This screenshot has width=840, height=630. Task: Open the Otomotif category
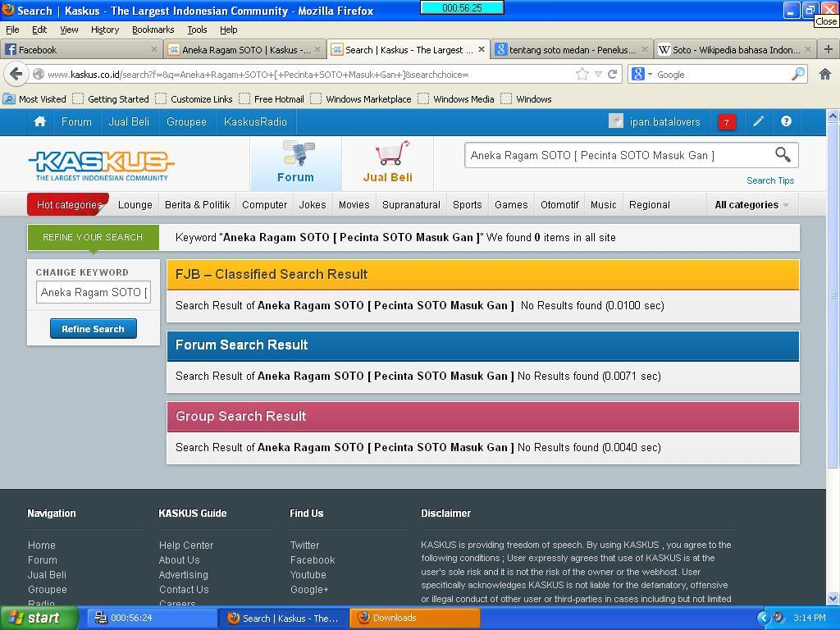559,204
